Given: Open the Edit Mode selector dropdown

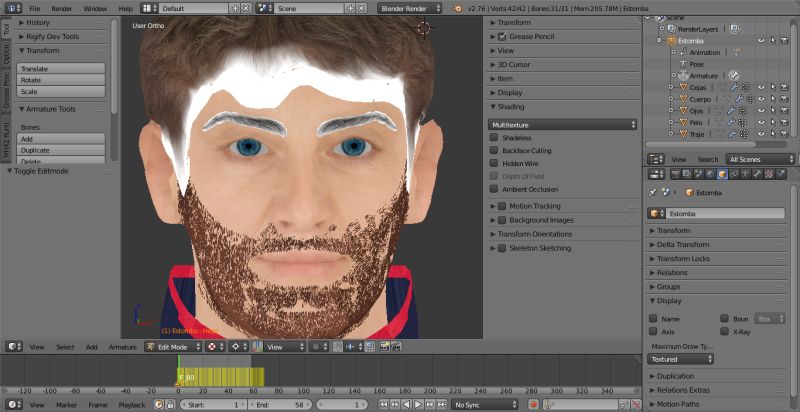Looking at the screenshot, I should click(x=173, y=347).
